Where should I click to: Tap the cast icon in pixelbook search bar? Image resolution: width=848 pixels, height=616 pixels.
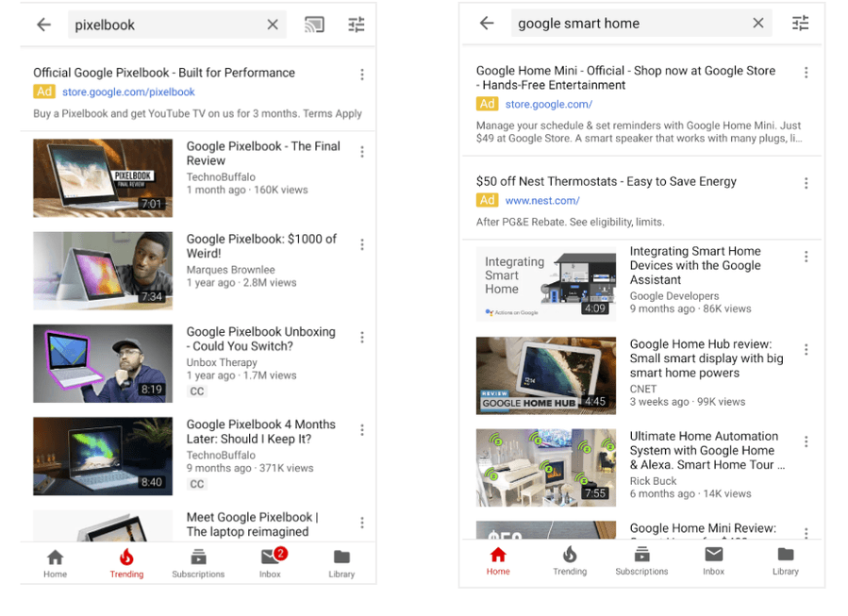click(314, 25)
